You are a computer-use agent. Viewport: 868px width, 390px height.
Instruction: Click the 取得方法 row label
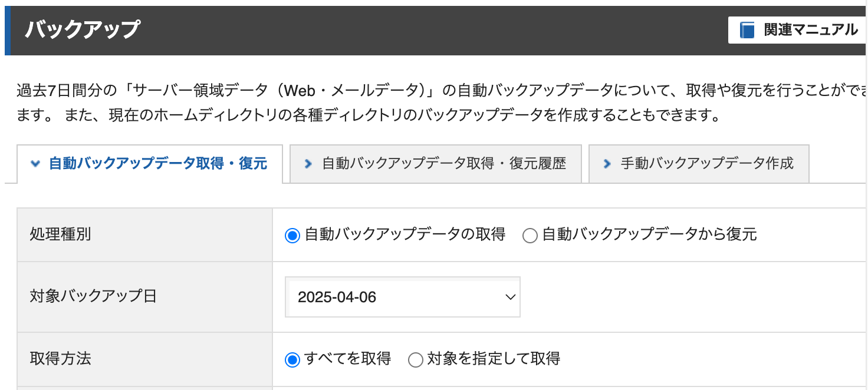60,358
